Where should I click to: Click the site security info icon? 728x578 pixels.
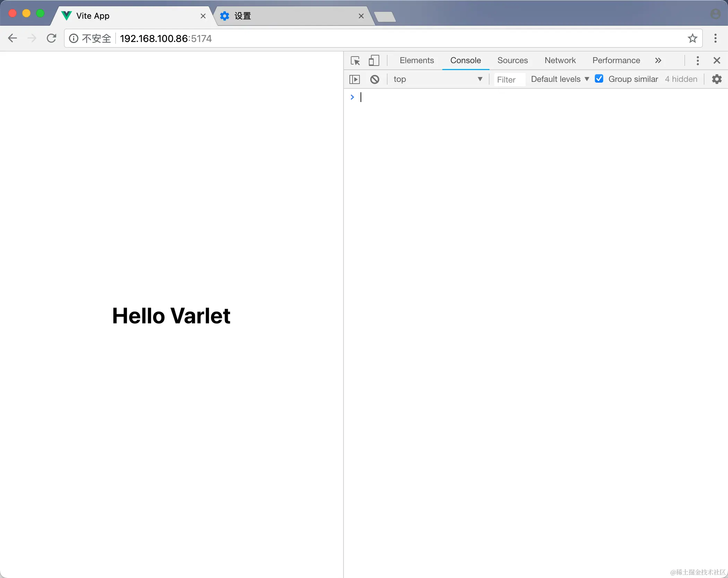tap(73, 39)
